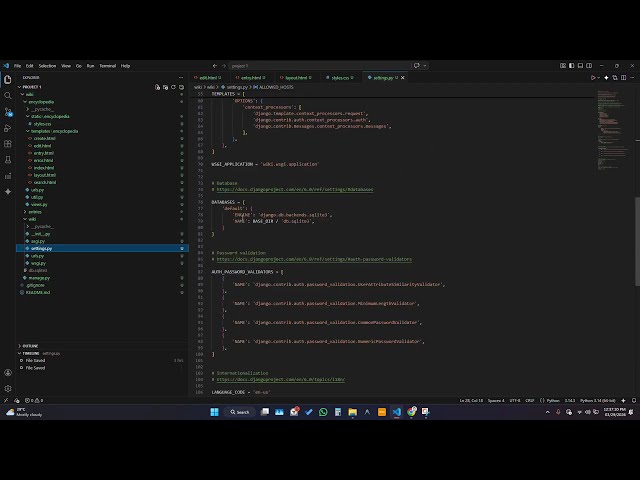Viewport: 640px width, 480px height.
Task: Open README.md in the file tree
Action: tap(38, 293)
